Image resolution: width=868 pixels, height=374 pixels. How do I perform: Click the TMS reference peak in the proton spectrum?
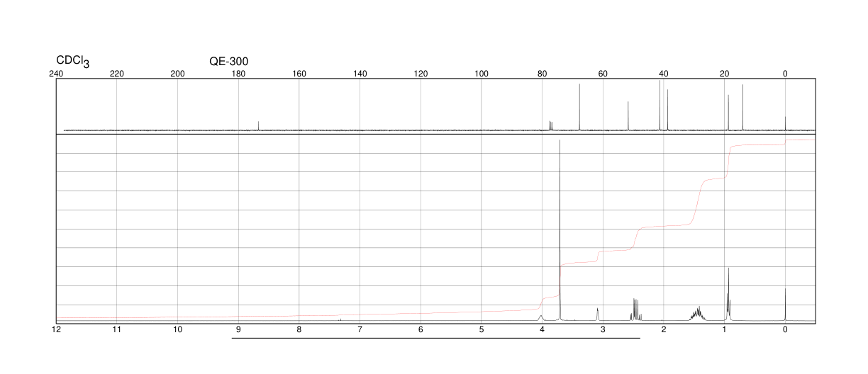(x=785, y=305)
